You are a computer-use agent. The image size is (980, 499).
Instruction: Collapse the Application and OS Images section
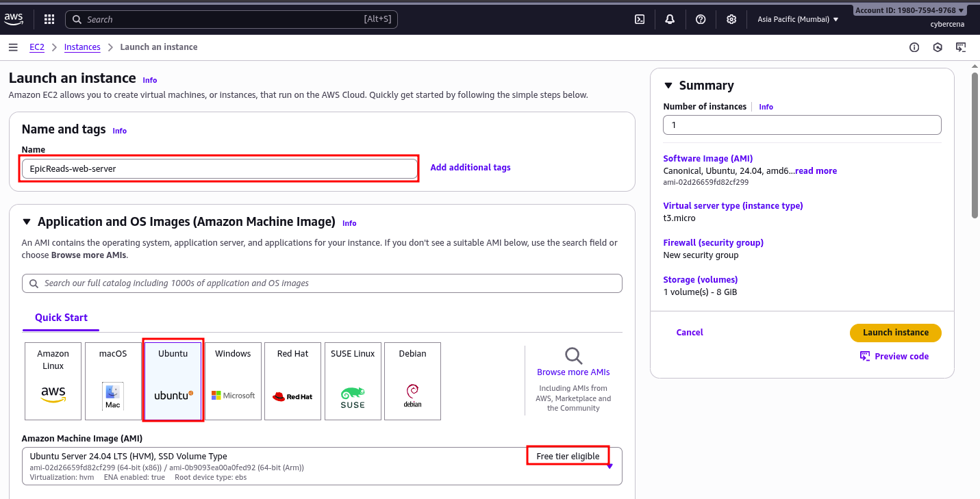(27, 222)
